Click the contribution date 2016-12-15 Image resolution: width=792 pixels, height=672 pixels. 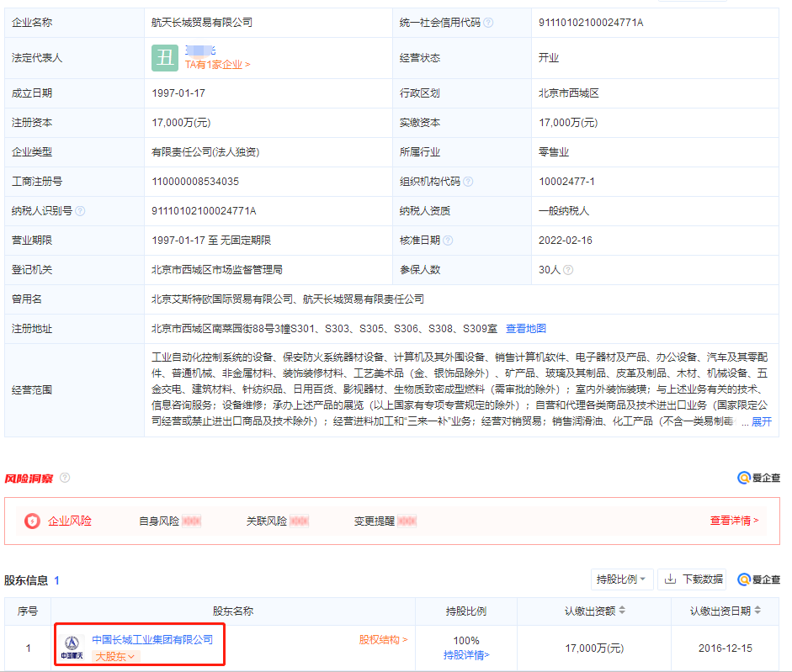[x=726, y=648]
